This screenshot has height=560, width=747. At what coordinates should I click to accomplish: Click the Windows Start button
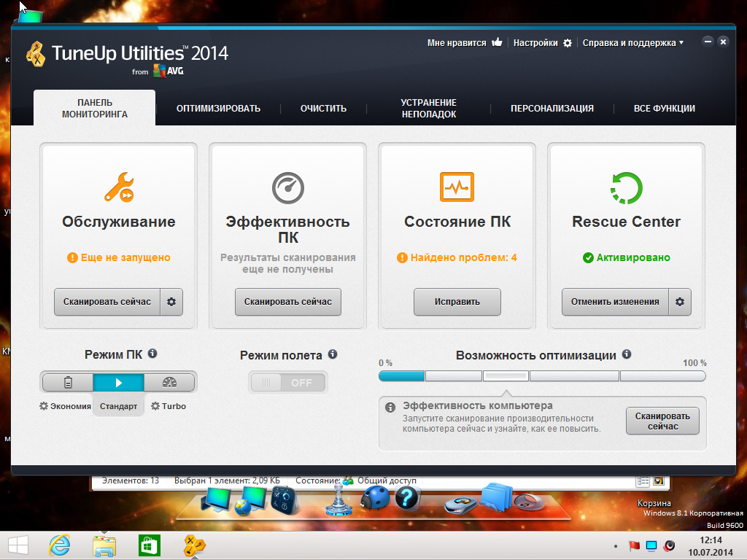(x=18, y=545)
